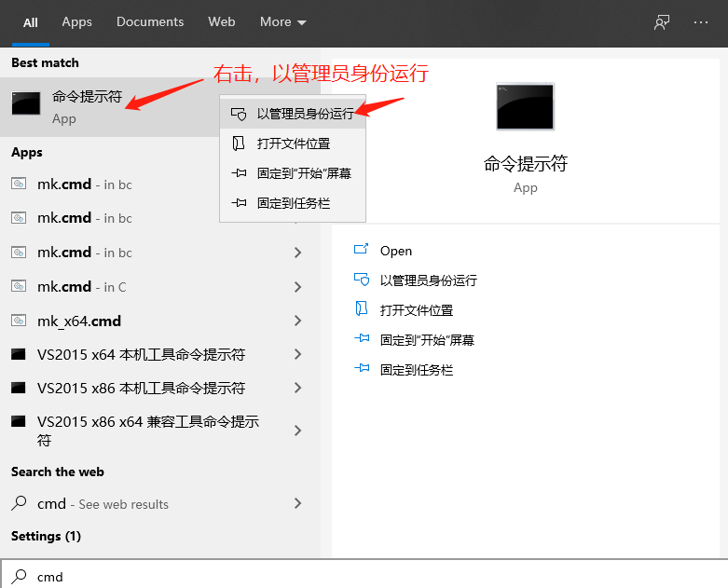Viewport: 728px width, 588px height.
Task: Click file location icon in context menu
Action: [x=239, y=144]
